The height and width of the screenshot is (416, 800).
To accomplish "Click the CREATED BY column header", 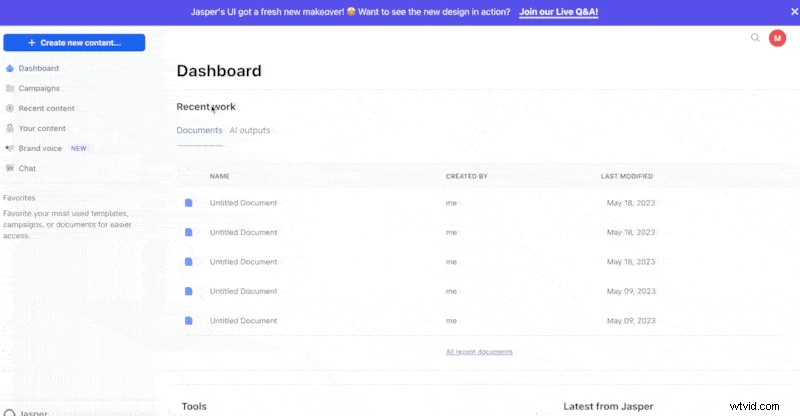I will (467, 176).
